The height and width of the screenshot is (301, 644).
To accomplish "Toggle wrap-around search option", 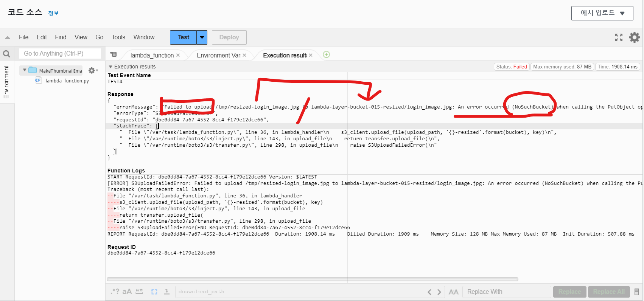I will pyautogui.click(x=167, y=292).
